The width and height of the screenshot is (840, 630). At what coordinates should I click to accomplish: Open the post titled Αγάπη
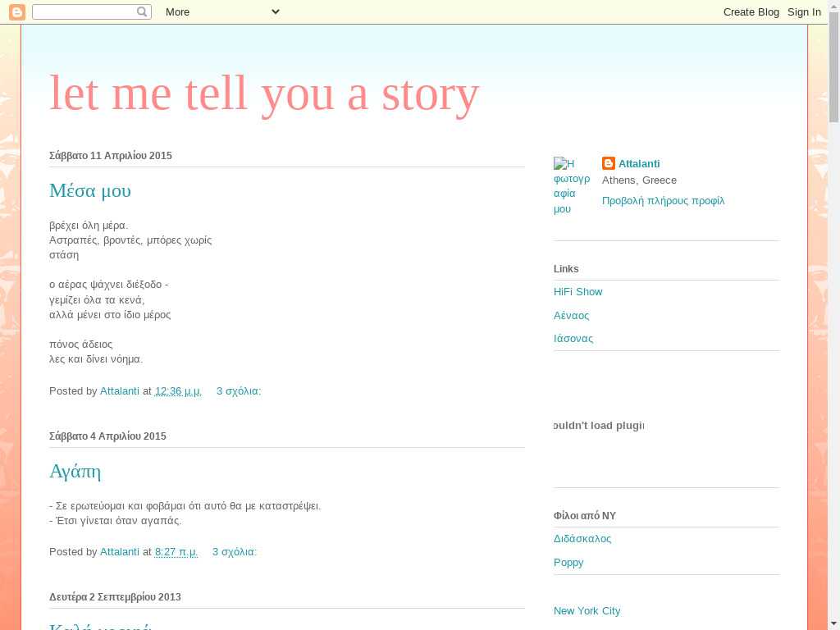[x=75, y=471]
